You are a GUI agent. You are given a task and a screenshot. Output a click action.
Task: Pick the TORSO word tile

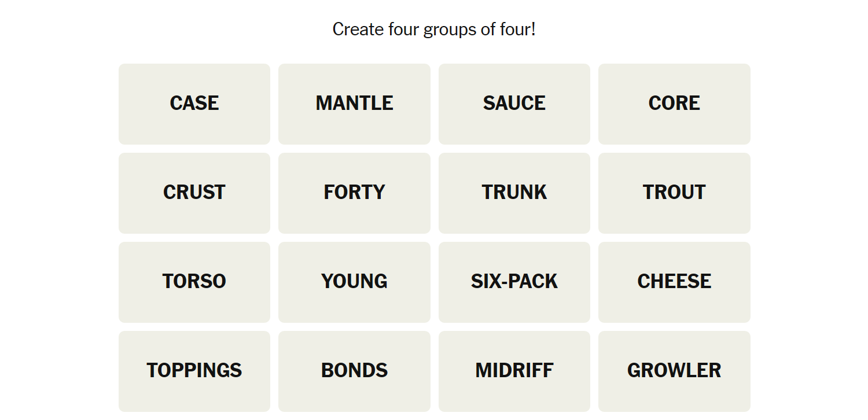[x=194, y=282]
